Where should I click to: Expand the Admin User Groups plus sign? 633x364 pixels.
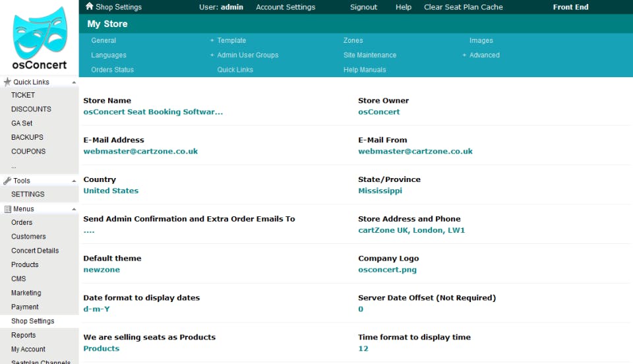pos(212,55)
